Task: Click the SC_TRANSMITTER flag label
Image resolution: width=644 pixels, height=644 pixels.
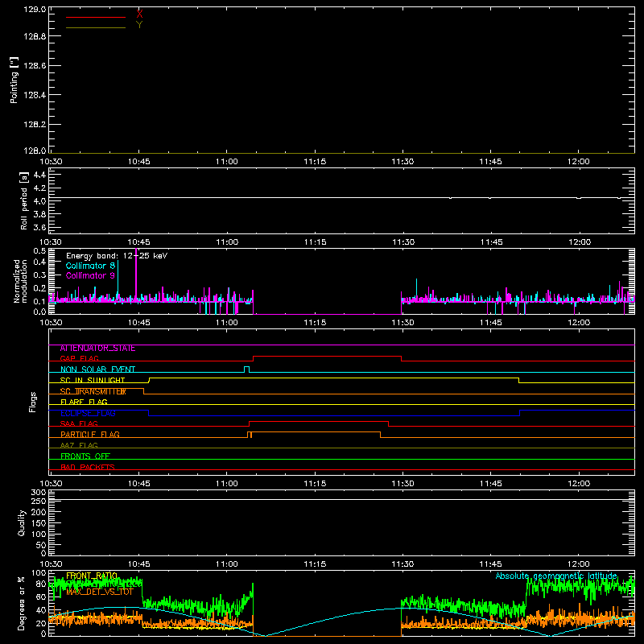Action: point(93,391)
